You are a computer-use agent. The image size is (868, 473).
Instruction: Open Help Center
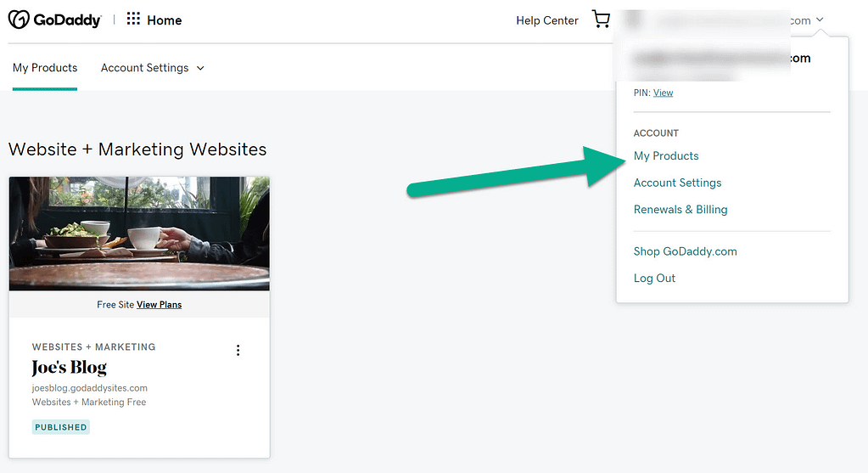[547, 20]
